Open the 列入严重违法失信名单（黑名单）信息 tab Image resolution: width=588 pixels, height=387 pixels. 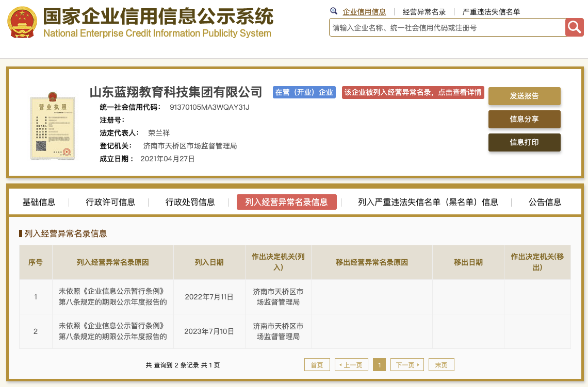click(x=428, y=203)
